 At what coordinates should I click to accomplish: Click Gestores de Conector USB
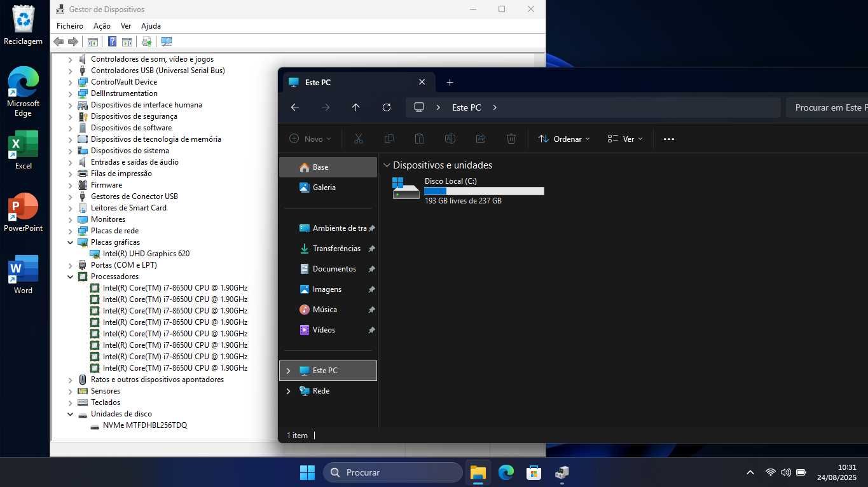pyautogui.click(x=134, y=196)
